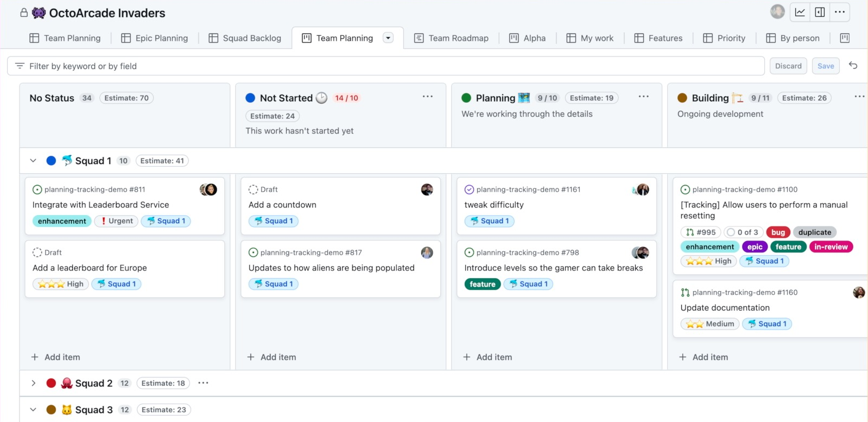Expand the Squad 2 group
Image resolution: width=868 pixels, height=422 pixels.
coord(33,383)
